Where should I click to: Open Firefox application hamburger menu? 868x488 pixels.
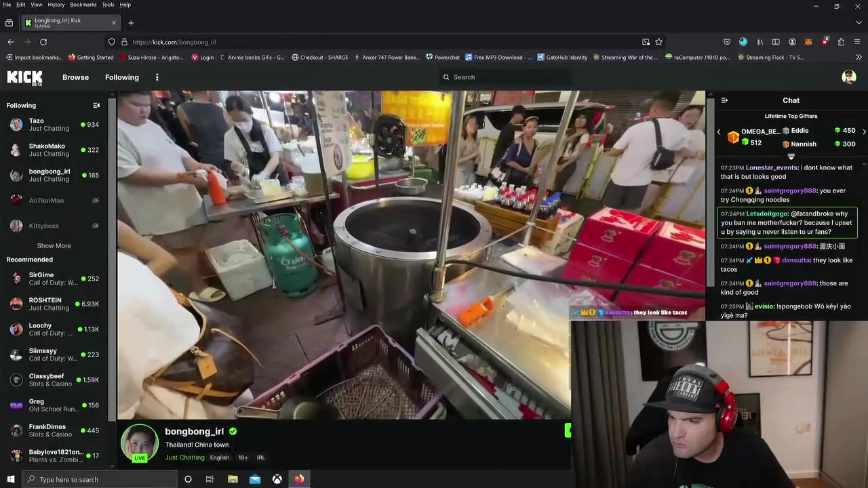pos(857,42)
